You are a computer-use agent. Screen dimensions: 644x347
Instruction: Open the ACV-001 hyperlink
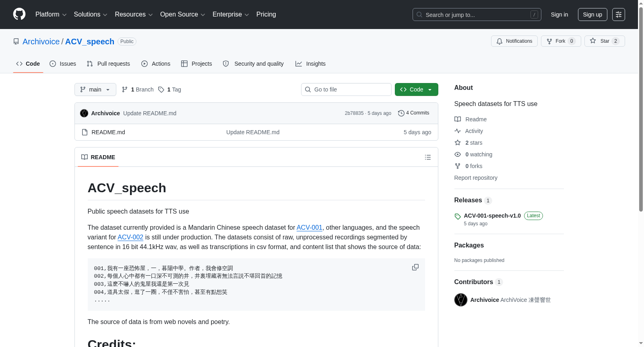click(310, 228)
